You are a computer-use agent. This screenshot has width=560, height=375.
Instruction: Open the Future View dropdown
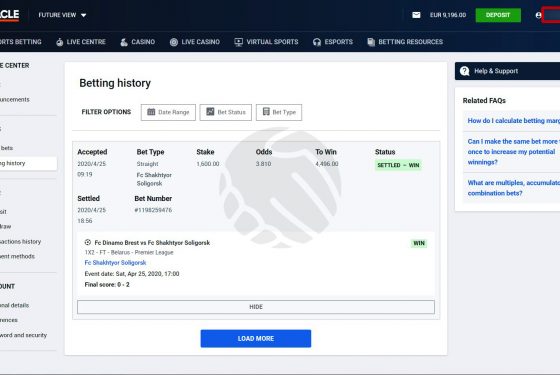(x=62, y=15)
